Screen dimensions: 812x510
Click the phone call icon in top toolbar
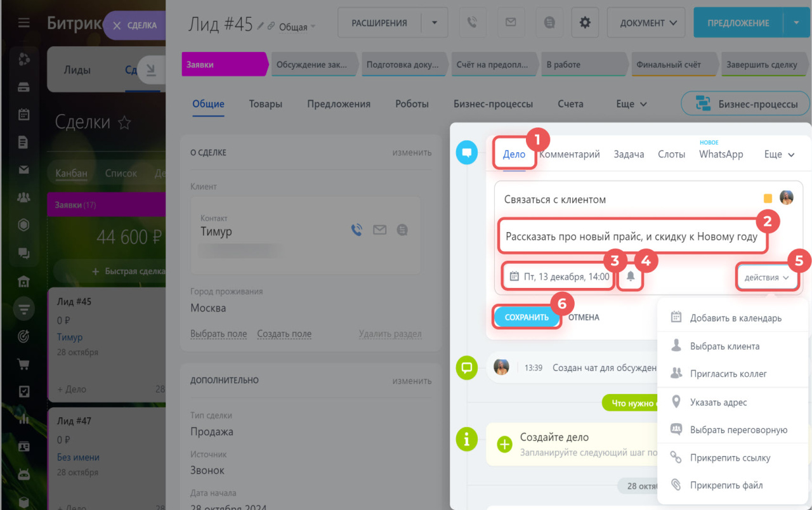click(x=471, y=23)
